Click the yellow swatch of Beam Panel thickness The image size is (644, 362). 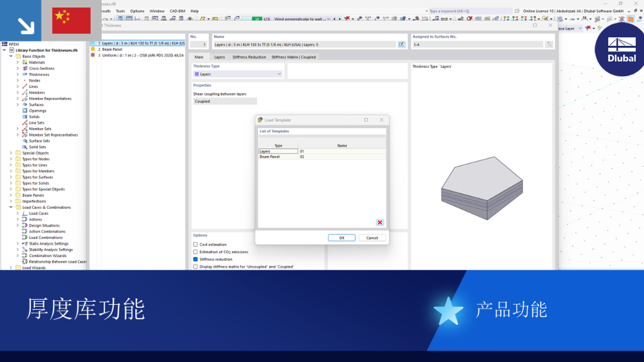[93, 49]
